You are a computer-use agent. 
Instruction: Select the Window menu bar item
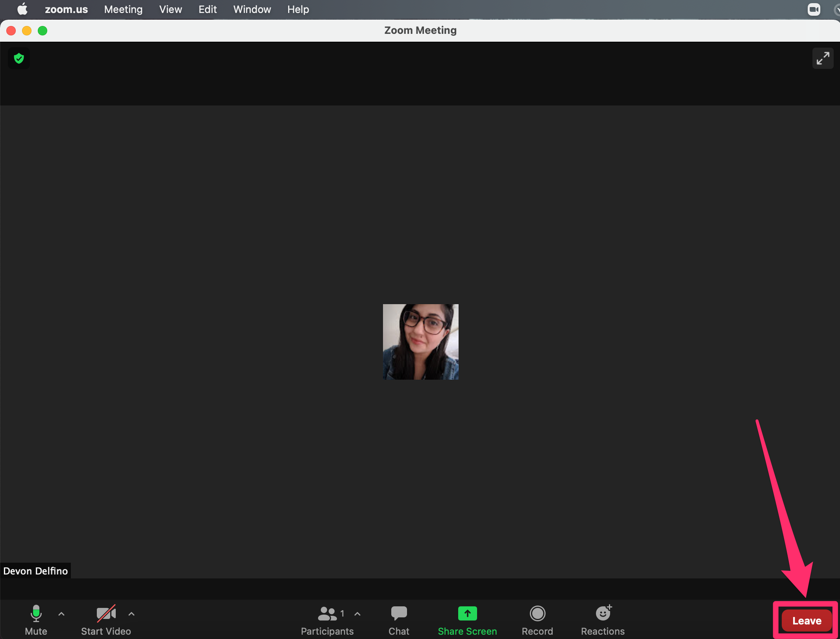click(252, 9)
